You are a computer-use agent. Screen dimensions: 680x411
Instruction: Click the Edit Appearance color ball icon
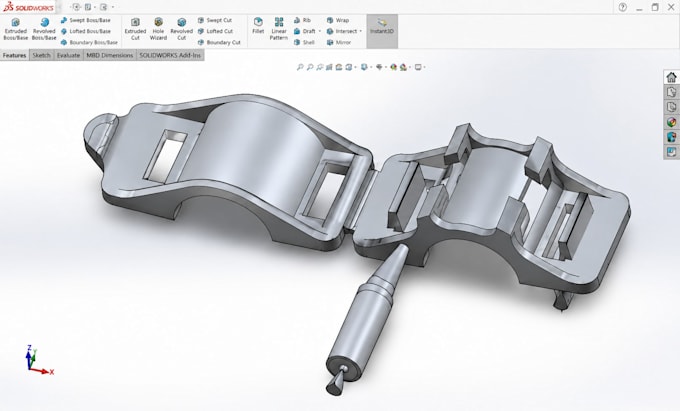coord(393,67)
